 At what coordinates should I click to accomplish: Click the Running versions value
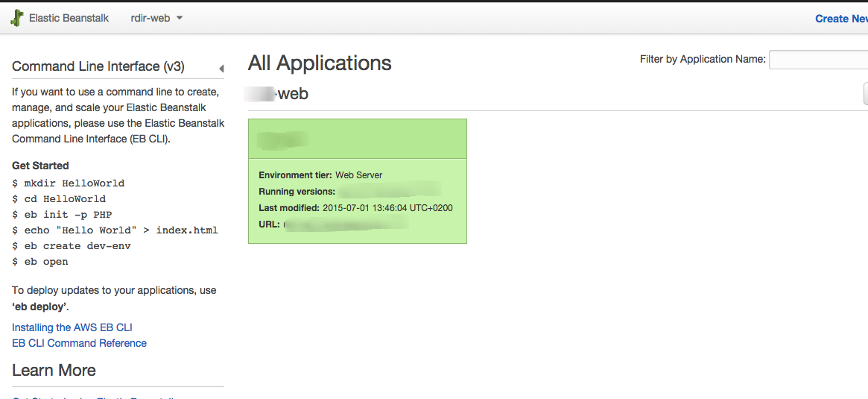tap(389, 192)
